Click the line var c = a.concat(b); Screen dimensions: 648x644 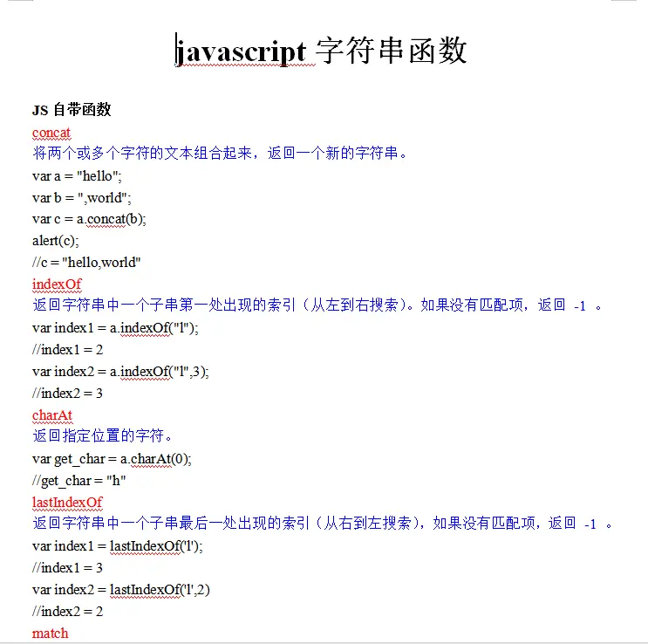tap(90, 219)
